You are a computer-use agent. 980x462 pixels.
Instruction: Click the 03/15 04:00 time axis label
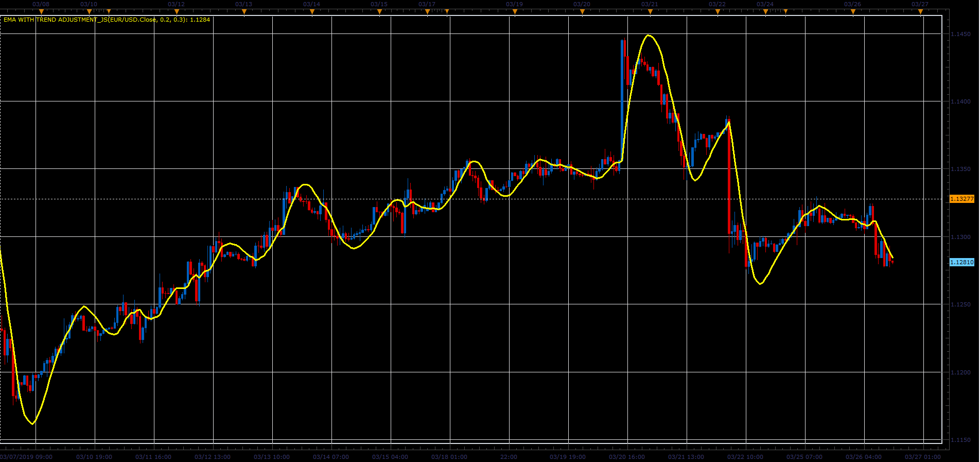click(x=390, y=457)
